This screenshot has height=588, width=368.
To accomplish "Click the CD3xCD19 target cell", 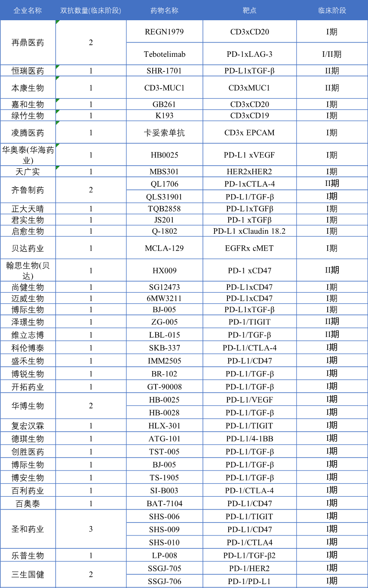I will pyautogui.click(x=250, y=115).
